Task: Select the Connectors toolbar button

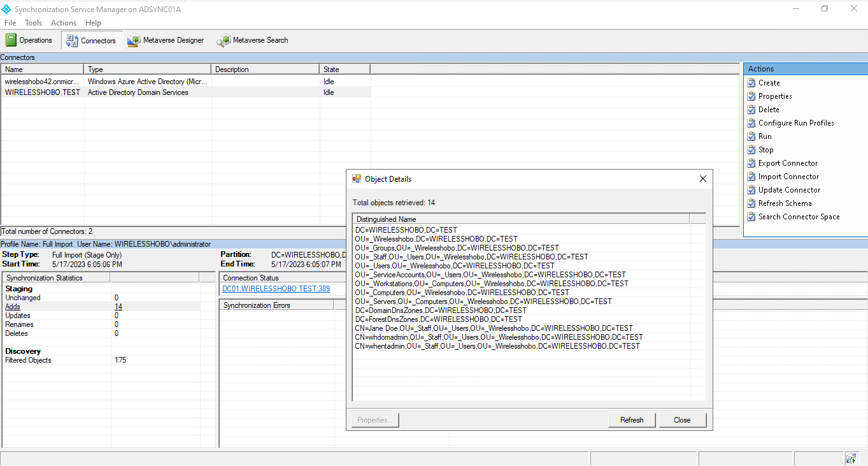Action: [92, 40]
